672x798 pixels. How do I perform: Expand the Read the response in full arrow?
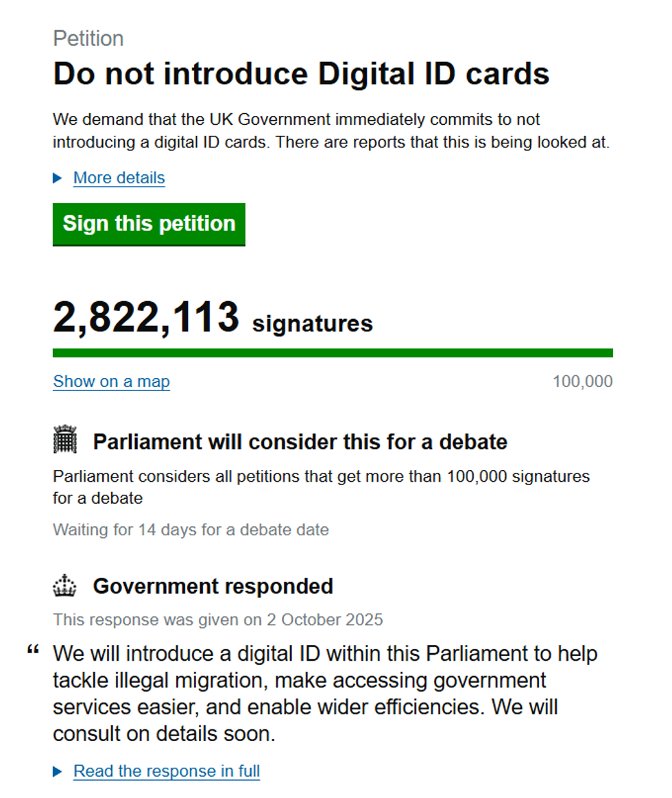pos(58,772)
